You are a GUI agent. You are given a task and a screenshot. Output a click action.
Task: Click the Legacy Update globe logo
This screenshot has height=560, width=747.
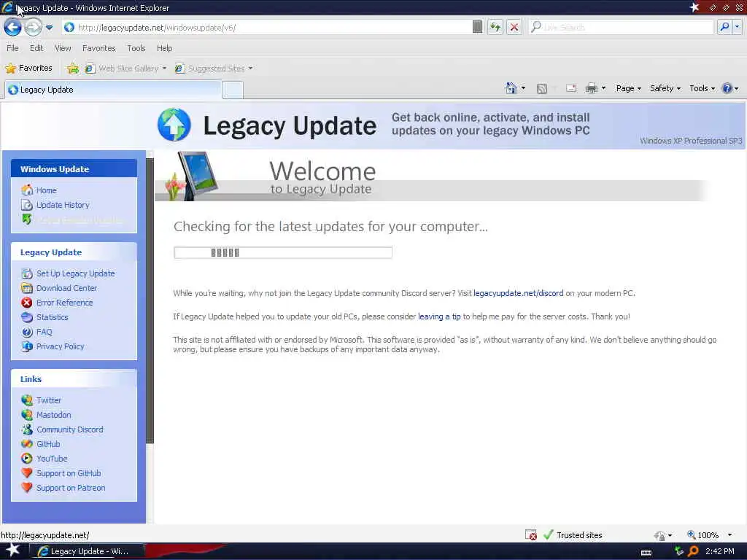[x=174, y=125]
